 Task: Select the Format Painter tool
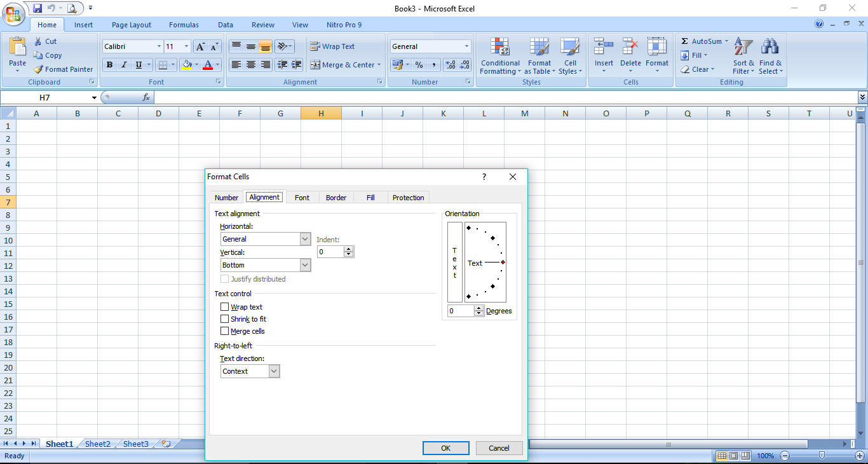pos(63,69)
